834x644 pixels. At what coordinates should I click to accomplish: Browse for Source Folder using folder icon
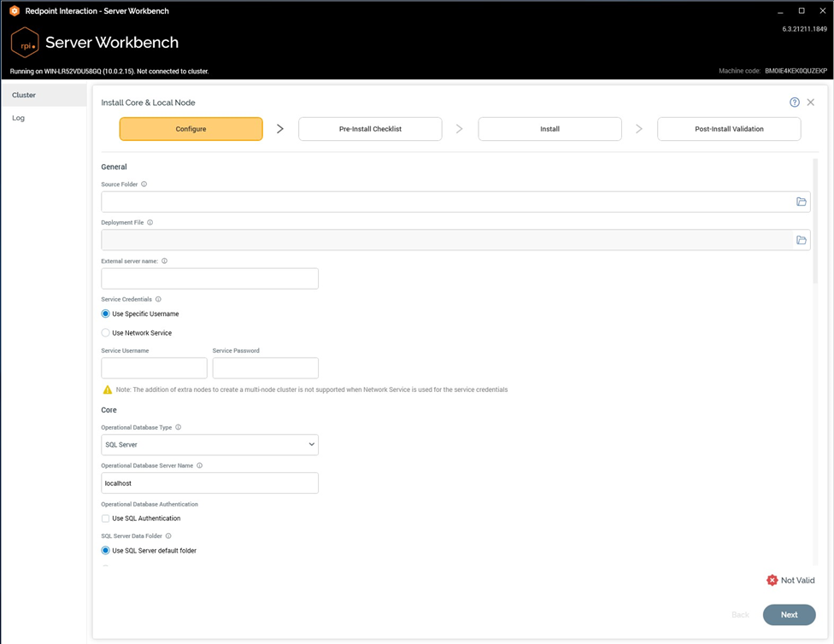coord(801,202)
